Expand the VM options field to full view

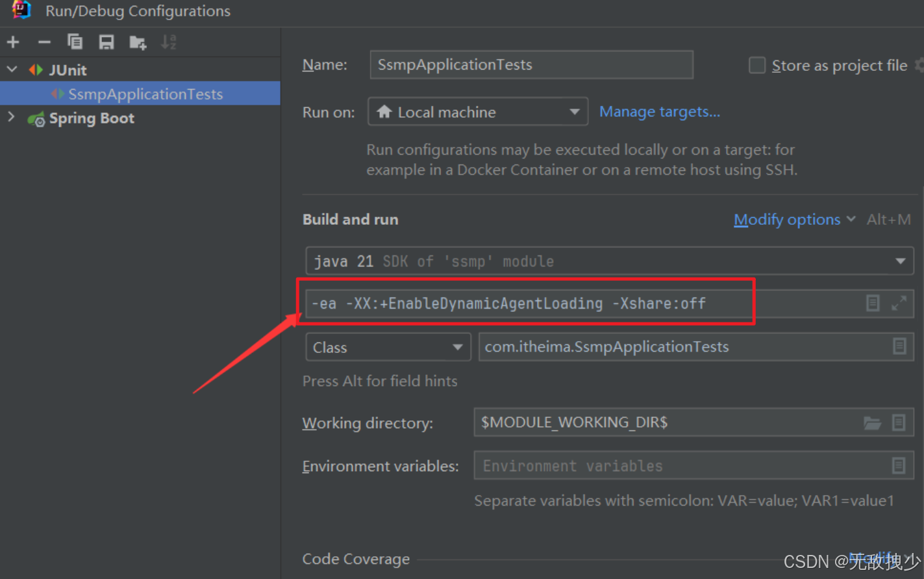tap(899, 303)
